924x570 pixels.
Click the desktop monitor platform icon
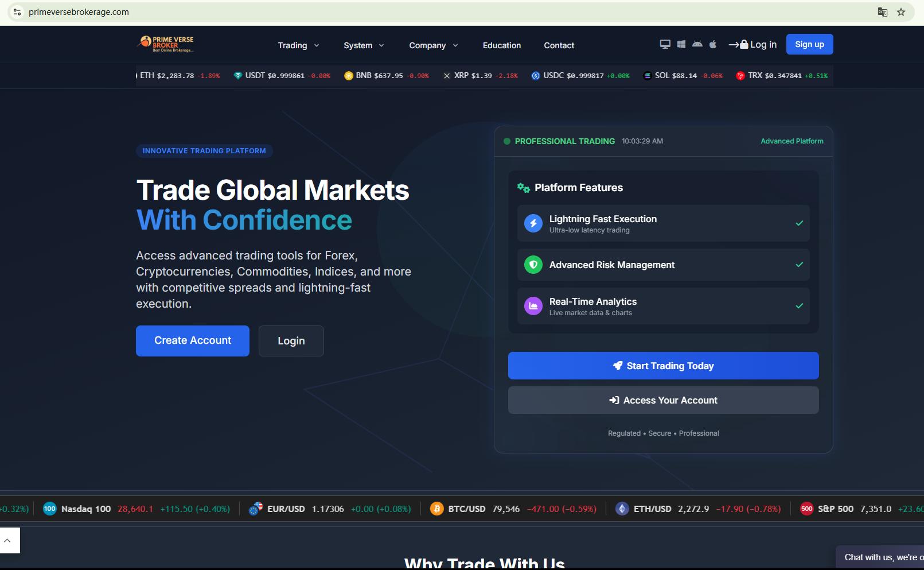click(x=665, y=44)
